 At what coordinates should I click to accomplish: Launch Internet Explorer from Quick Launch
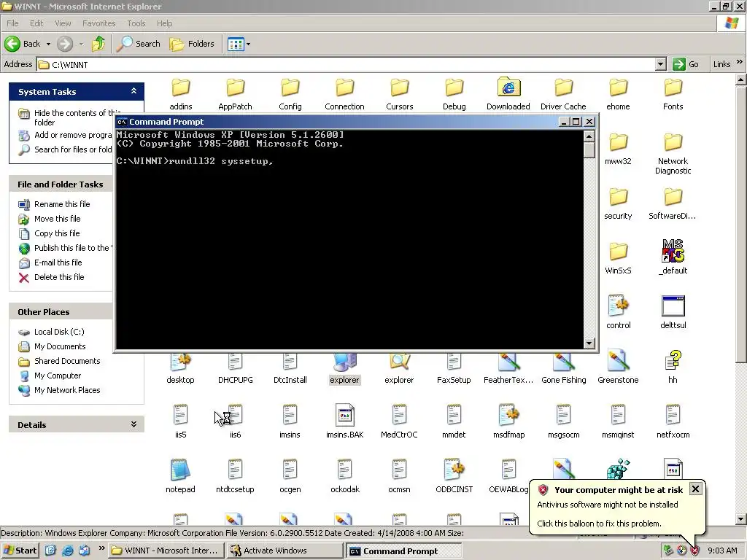pyautogui.click(x=67, y=551)
